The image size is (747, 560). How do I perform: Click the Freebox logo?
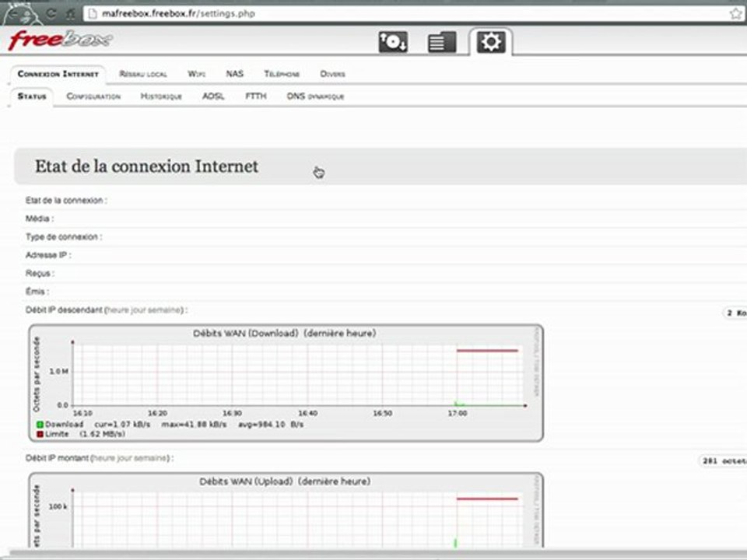click(x=60, y=40)
